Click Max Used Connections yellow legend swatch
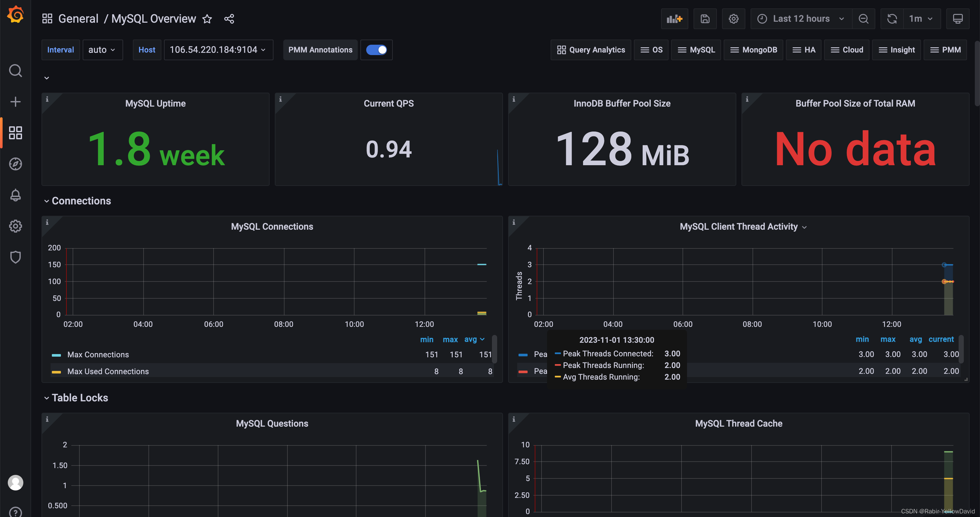Viewport: 980px width, 517px height. click(x=56, y=372)
